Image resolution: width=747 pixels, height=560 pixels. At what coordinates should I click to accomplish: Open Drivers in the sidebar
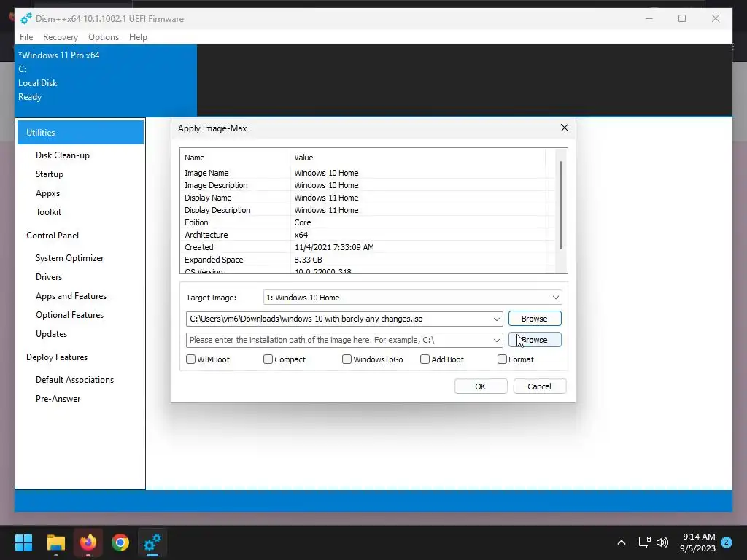click(49, 277)
